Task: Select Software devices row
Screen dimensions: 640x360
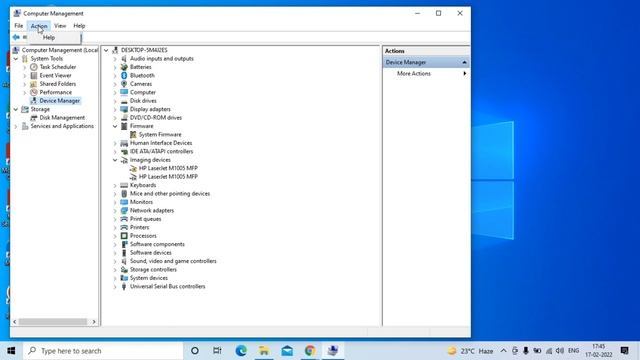Action: tap(151, 253)
